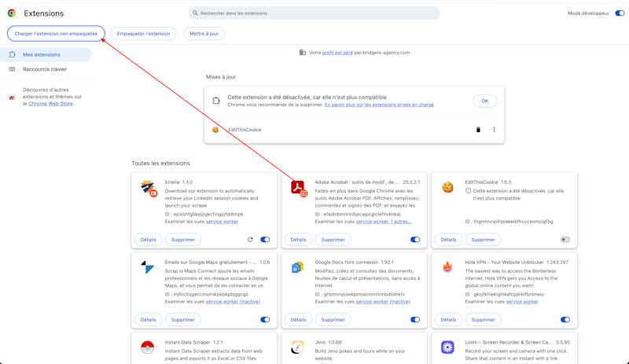Click the Chrome Web Store rainbow icon

(12, 97)
